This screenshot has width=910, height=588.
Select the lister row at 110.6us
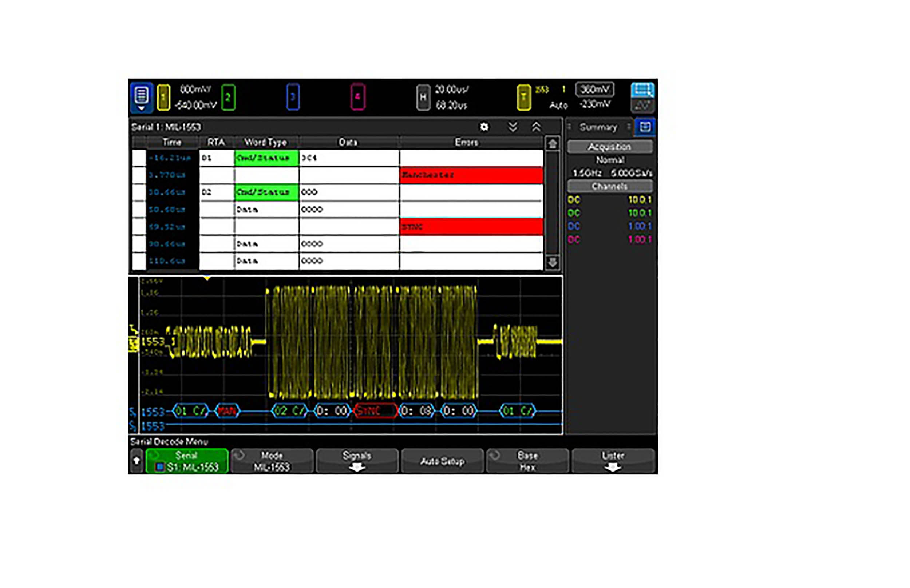(x=337, y=261)
